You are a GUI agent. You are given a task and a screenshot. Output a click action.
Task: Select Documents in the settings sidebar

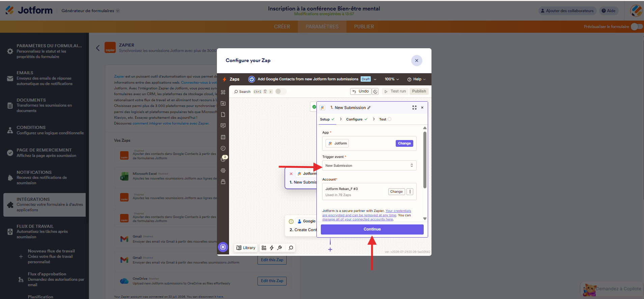coord(45,105)
